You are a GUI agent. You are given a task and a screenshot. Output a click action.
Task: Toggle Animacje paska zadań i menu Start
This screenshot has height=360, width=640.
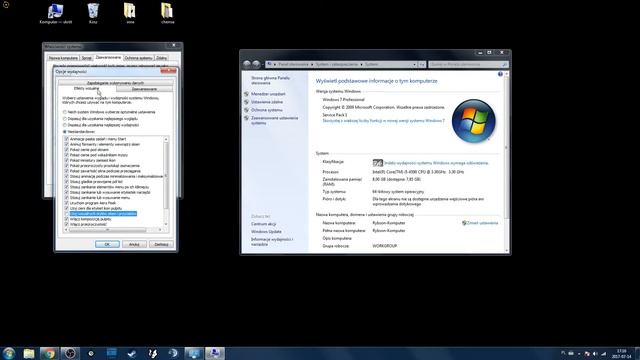pos(67,139)
